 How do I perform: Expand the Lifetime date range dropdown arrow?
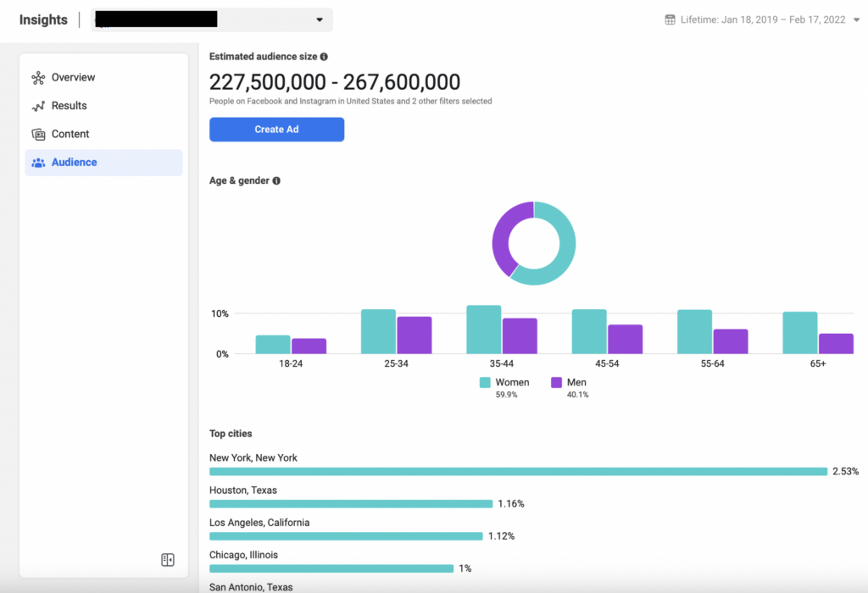click(x=856, y=20)
